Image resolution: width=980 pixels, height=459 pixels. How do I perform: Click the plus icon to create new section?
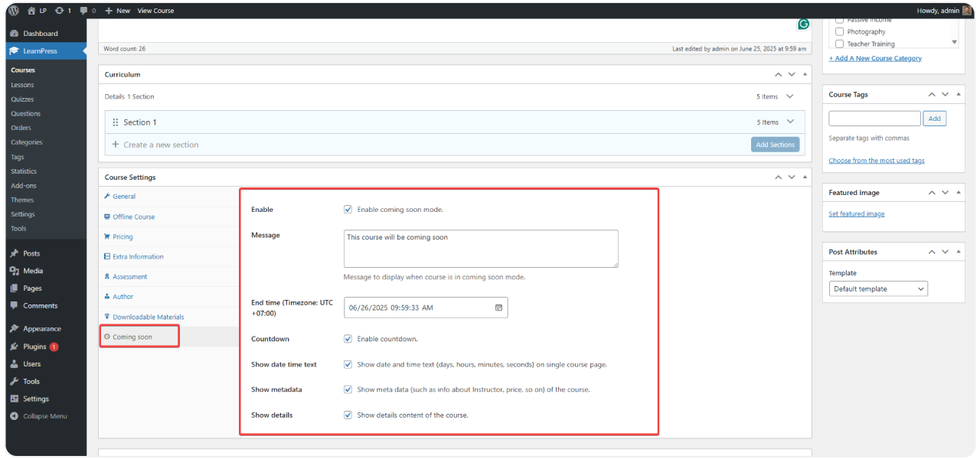(x=116, y=145)
